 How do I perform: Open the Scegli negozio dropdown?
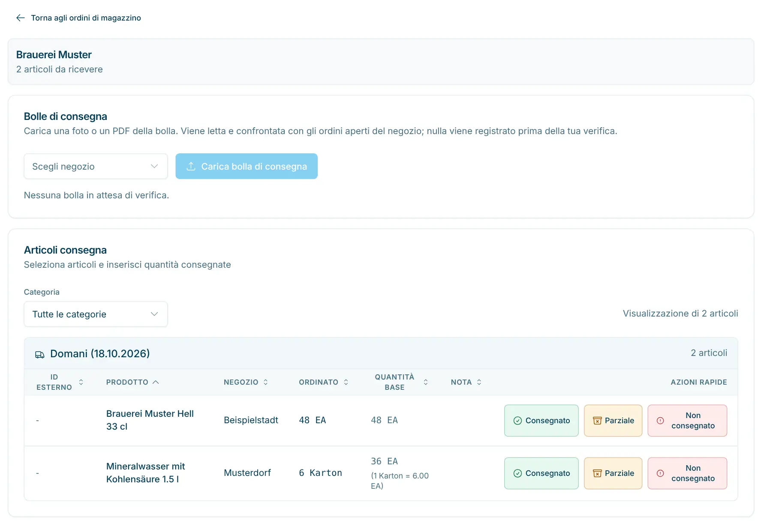[x=96, y=166]
